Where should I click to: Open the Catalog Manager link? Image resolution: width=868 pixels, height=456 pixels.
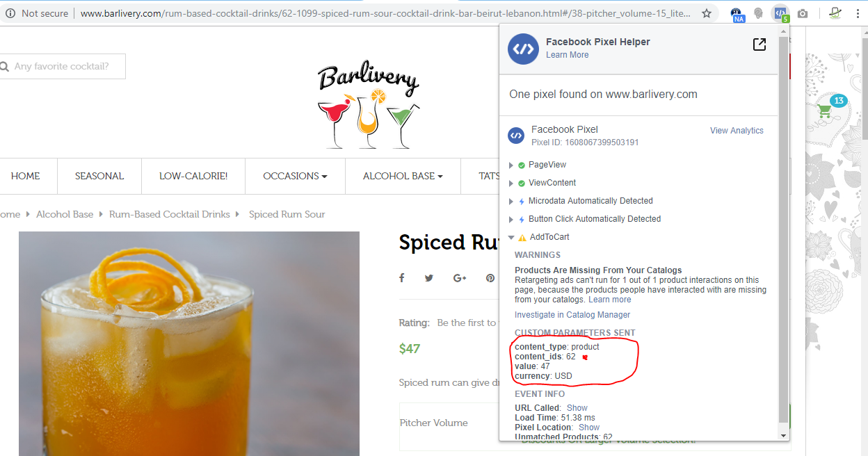[x=588, y=315]
